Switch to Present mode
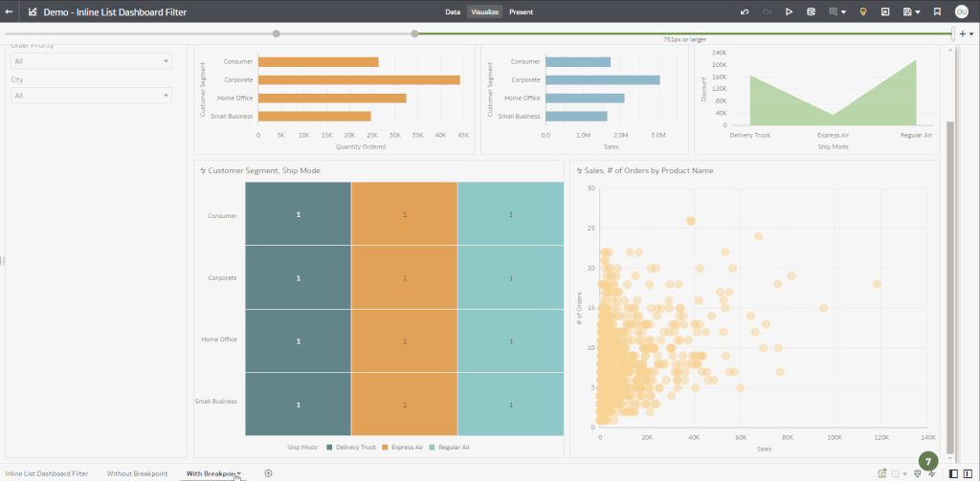 [x=521, y=12]
